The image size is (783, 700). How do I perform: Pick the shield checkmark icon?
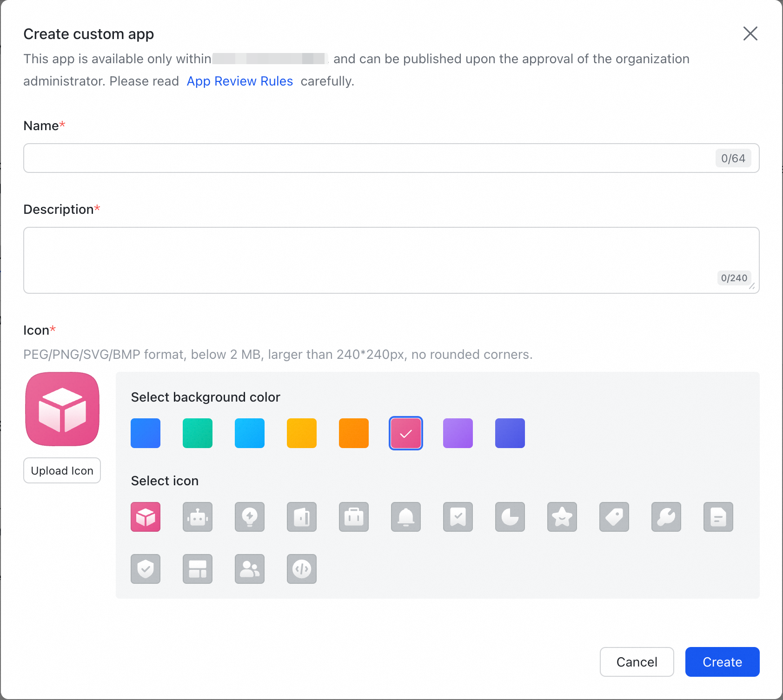146,569
